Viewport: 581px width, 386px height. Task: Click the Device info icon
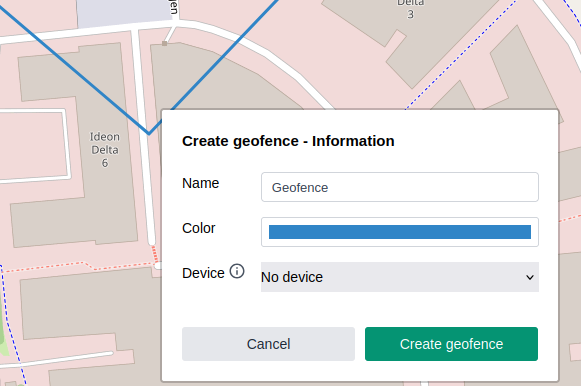coord(237,271)
